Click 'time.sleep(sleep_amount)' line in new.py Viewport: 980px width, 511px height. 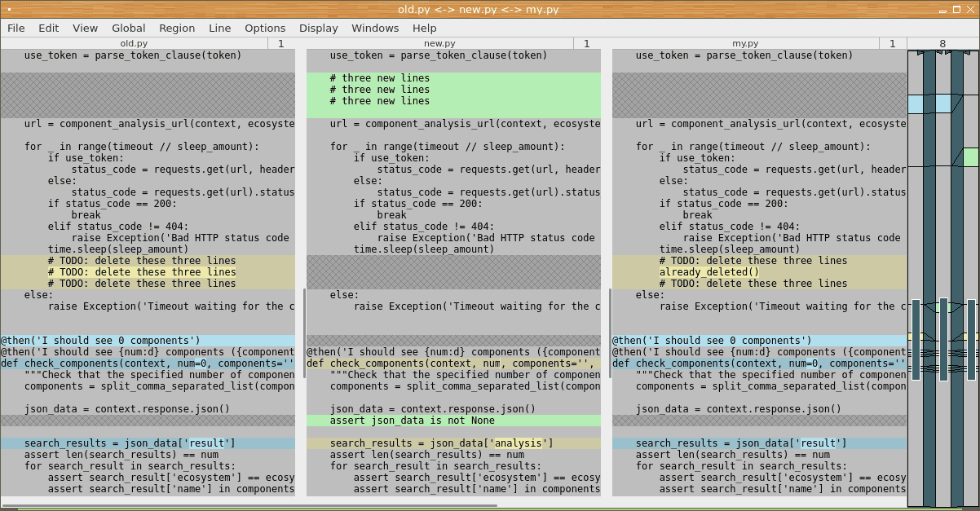tap(424, 249)
